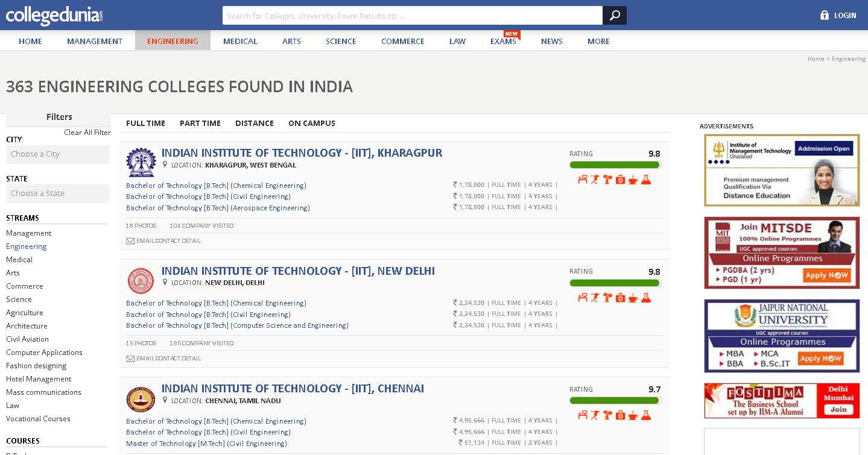The image size is (868, 455).
Task: View IIT Kharagpur 18 PHOTOS
Action: point(141,226)
